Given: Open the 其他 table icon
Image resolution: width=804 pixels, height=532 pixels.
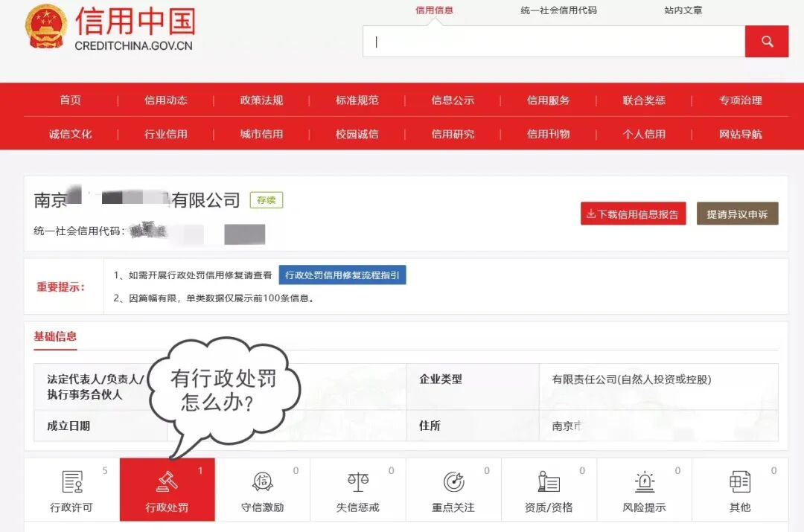Looking at the screenshot, I should coord(739,481).
